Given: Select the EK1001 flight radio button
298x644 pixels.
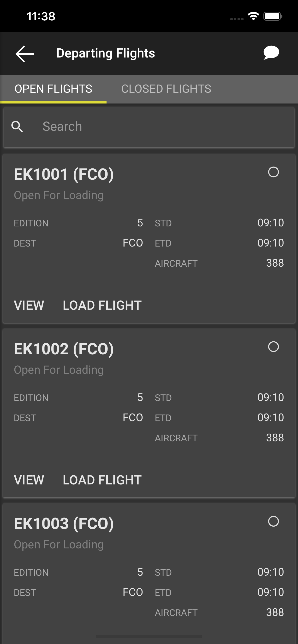Looking at the screenshot, I should coord(273,172).
